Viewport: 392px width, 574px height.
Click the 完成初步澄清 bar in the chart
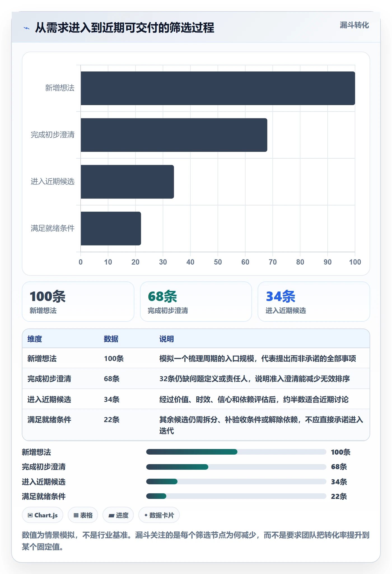tap(174, 135)
